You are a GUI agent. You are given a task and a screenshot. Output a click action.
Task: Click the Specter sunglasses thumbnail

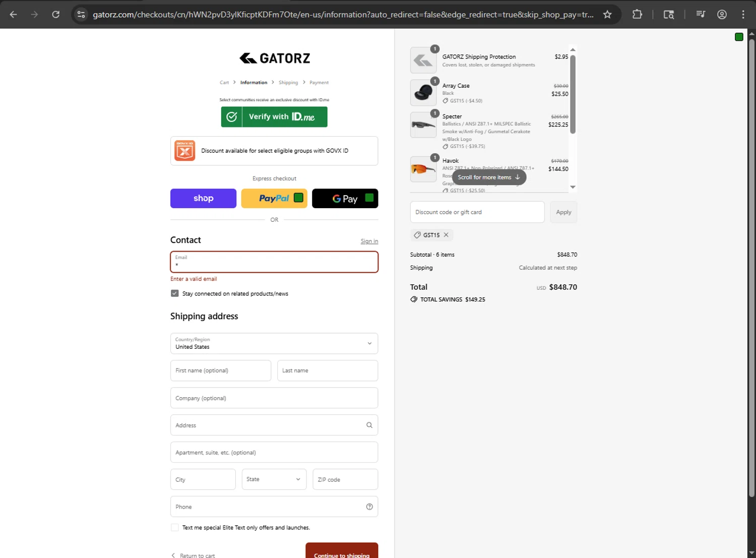tap(423, 125)
